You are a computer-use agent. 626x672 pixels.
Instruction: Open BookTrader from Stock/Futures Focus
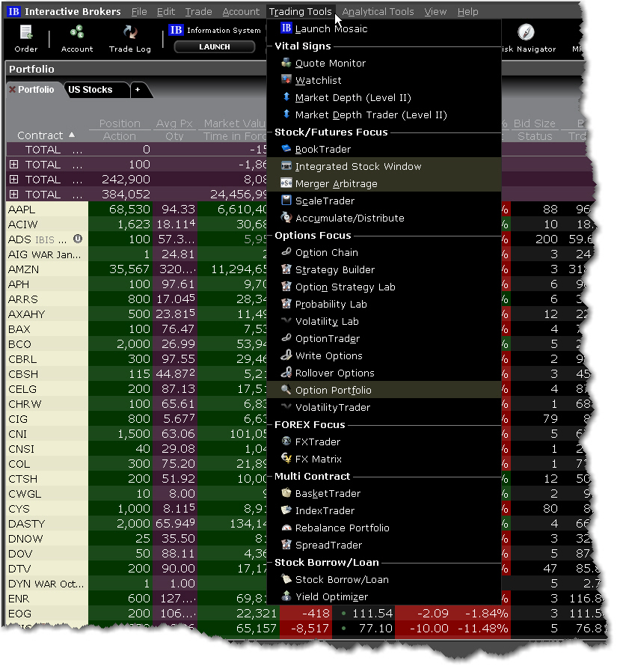pos(322,150)
